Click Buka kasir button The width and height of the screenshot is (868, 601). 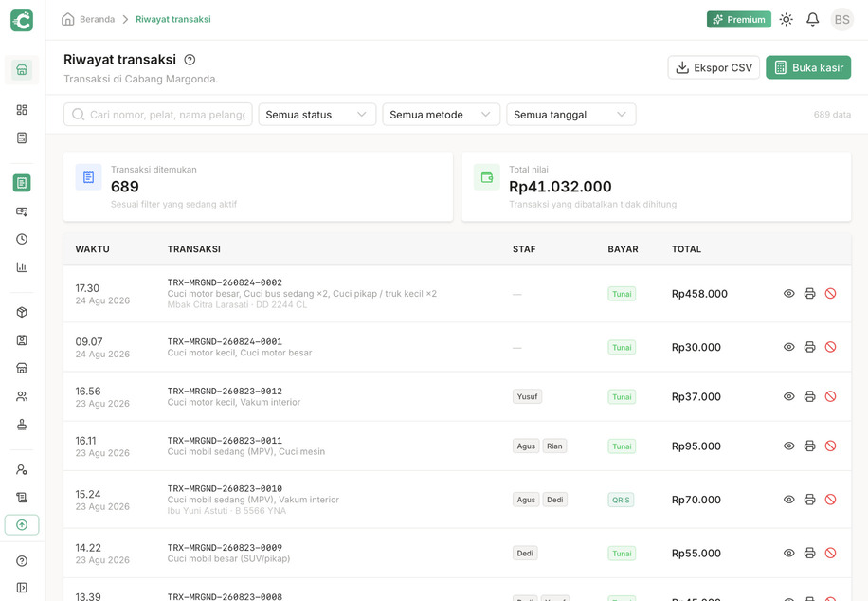808,67
